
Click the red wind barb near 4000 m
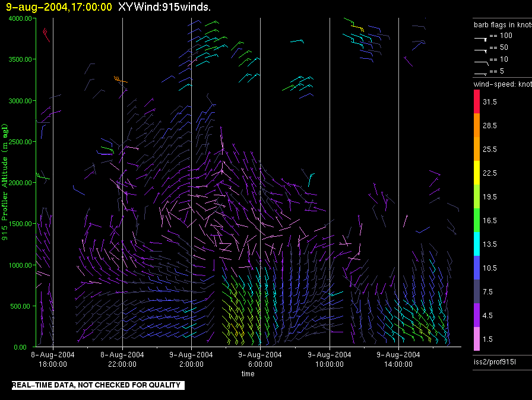tap(46, 35)
